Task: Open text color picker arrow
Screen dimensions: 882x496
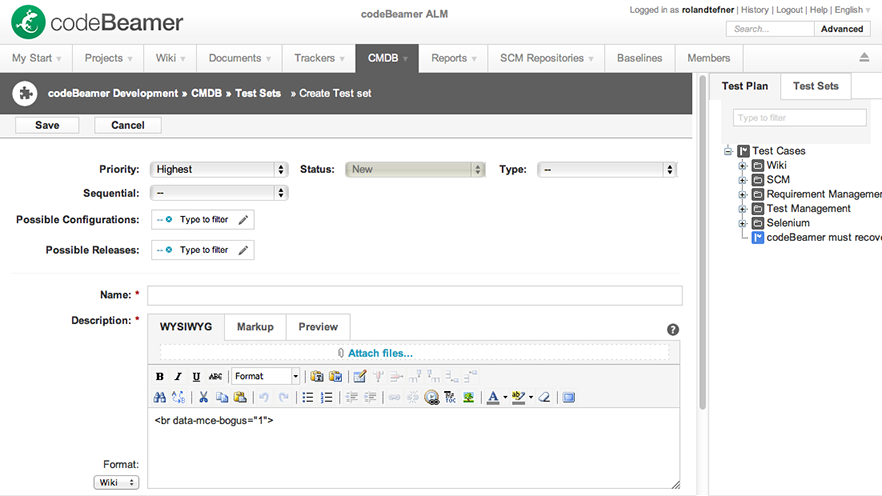Action: [x=505, y=398]
